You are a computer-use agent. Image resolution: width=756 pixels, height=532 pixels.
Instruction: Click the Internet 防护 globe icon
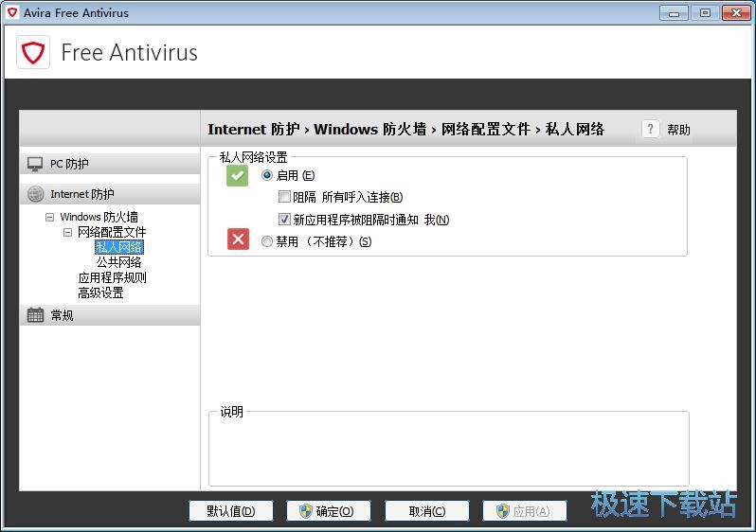point(35,194)
